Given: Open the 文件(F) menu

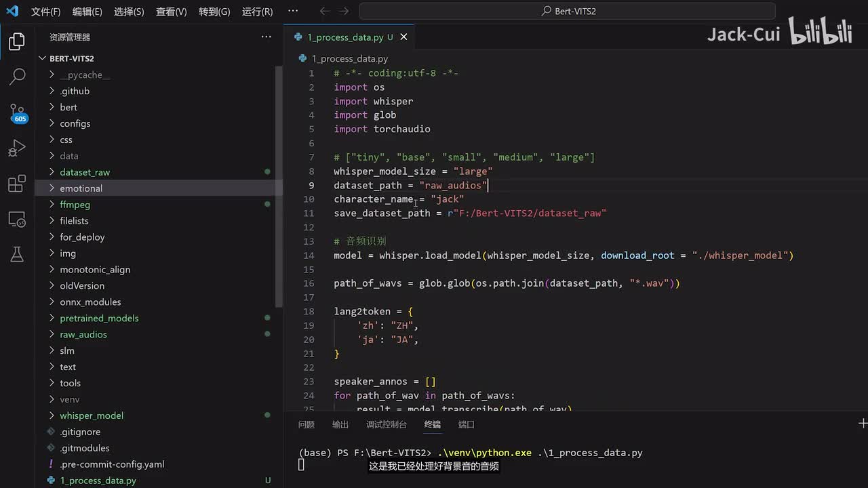Looking at the screenshot, I should tap(45, 12).
